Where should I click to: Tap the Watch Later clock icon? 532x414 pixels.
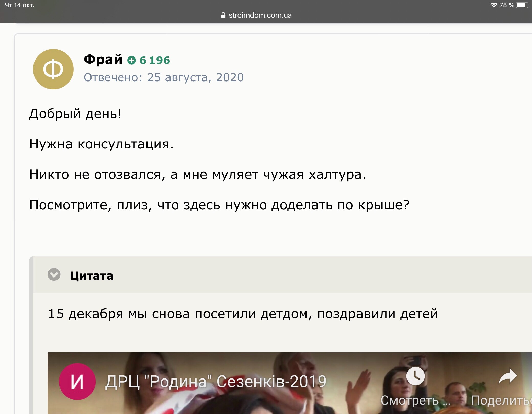pos(415,376)
